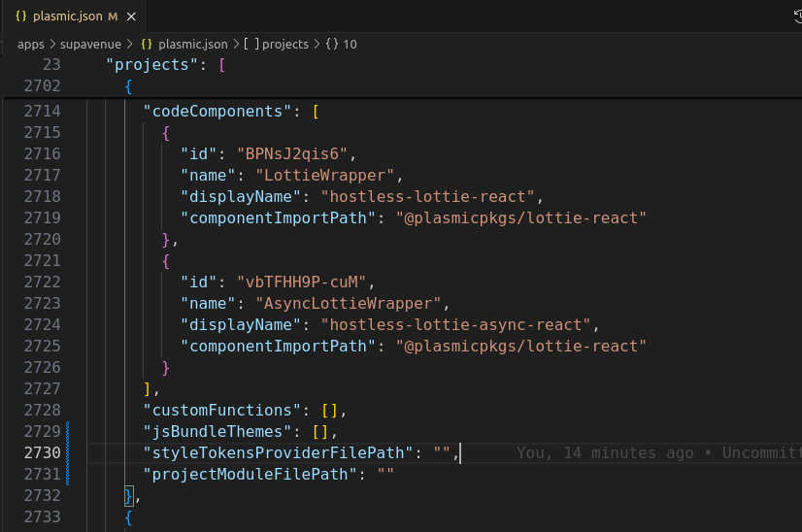Click the JSON file icon in the tab
Screen dimensions: 802x532
(x=20, y=17)
